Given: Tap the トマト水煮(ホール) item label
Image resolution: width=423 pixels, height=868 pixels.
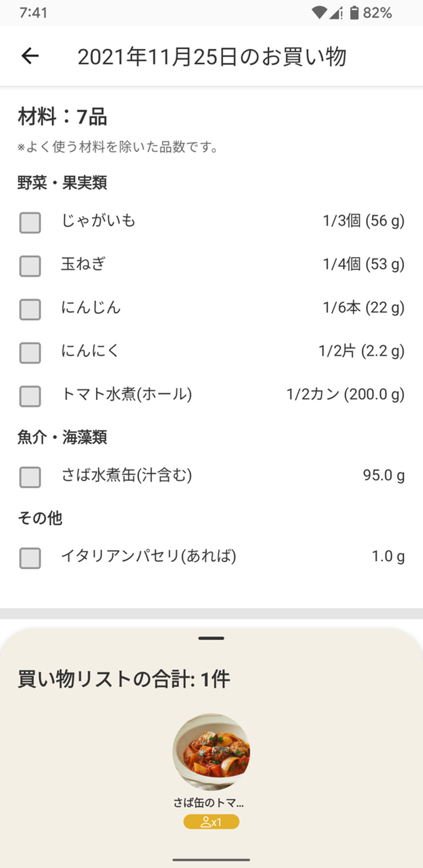Looking at the screenshot, I should point(127,394).
